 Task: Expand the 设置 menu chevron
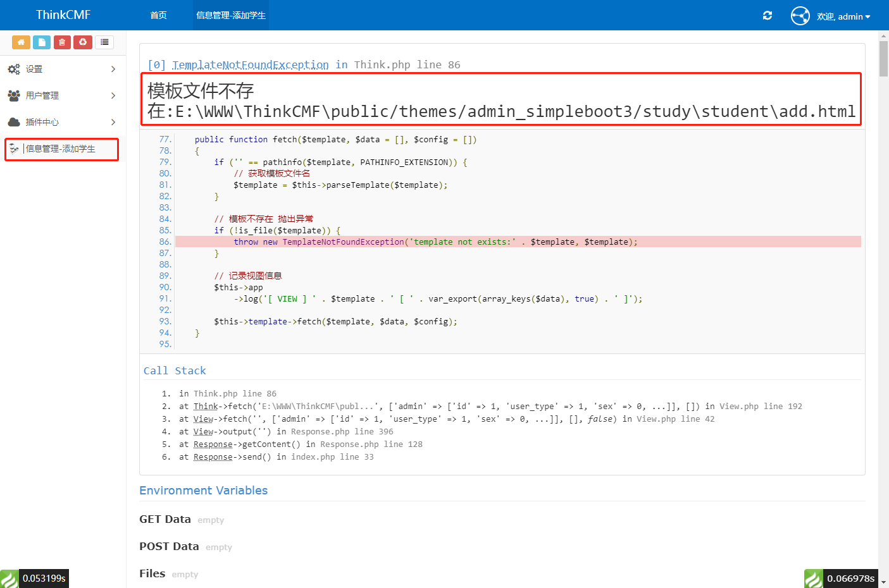[113, 69]
